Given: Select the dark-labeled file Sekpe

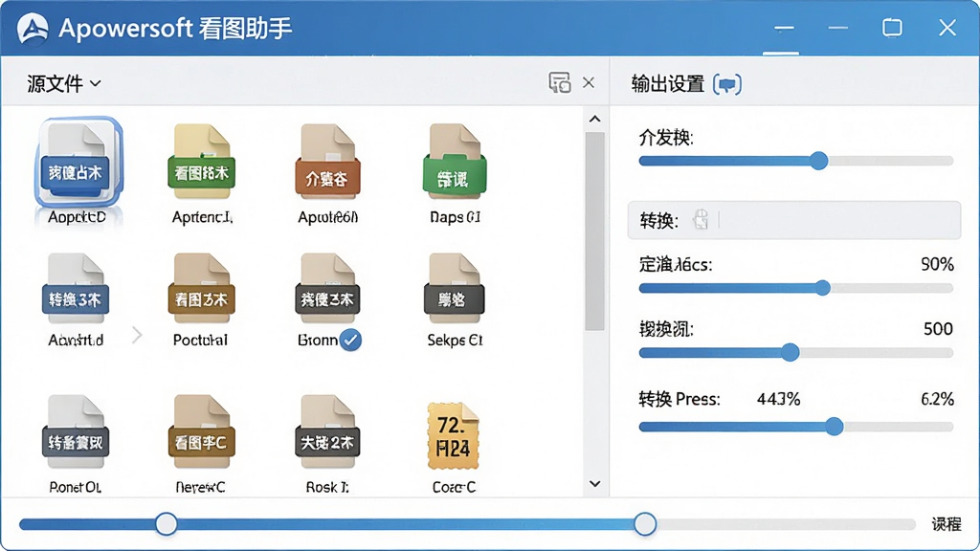Looking at the screenshot, I should tap(455, 299).
